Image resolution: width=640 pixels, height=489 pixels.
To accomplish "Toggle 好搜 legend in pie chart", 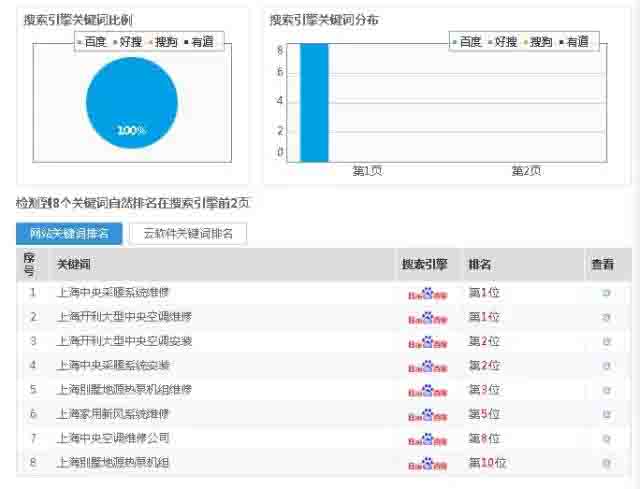I will coord(128,42).
